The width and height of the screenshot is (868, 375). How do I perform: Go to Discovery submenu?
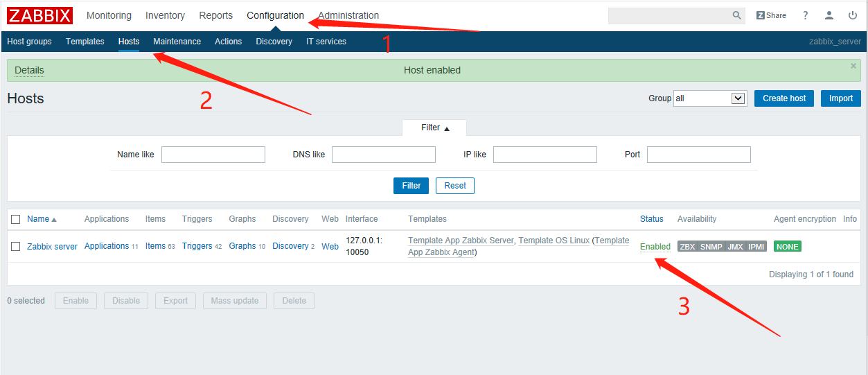274,42
